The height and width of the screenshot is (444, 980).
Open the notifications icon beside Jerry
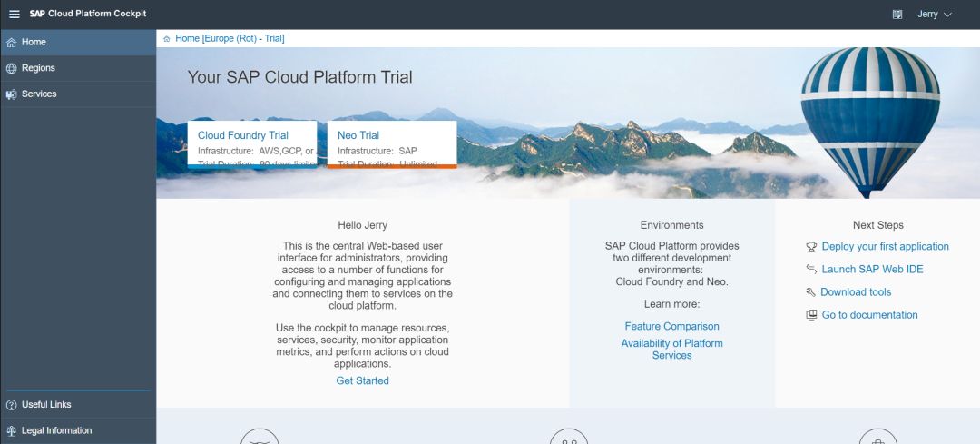pyautogui.click(x=897, y=15)
